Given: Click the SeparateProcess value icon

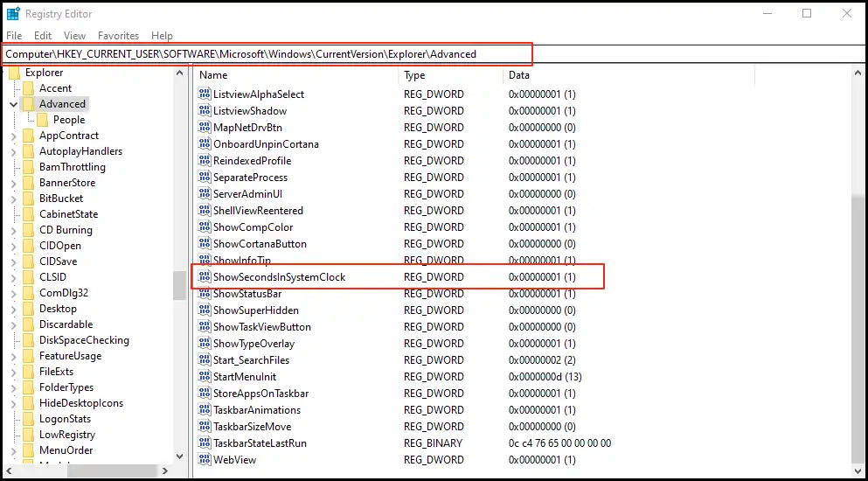Looking at the screenshot, I should click(205, 178).
